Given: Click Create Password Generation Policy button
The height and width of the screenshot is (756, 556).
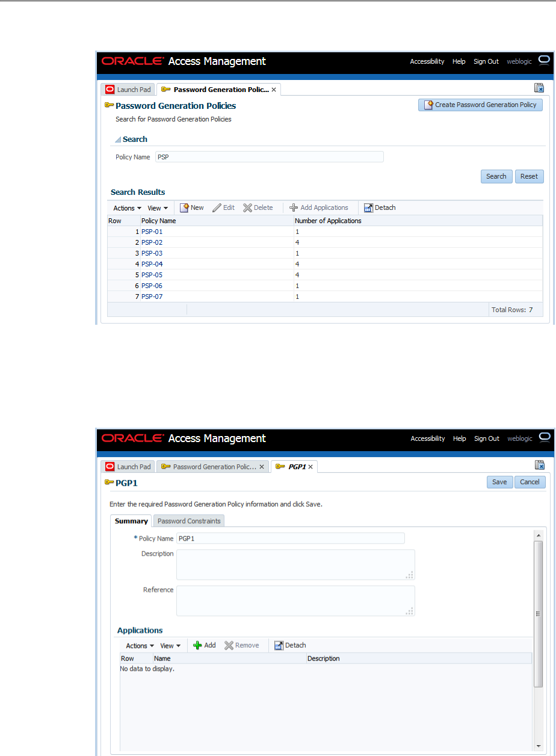Looking at the screenshot, I should [x=480, y=105].
